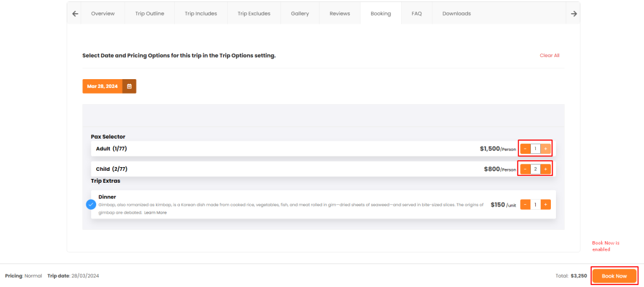Click the $1,500/Person adult price
The height and width of the screenshot is (287, 644).
(x=498, y=149)
